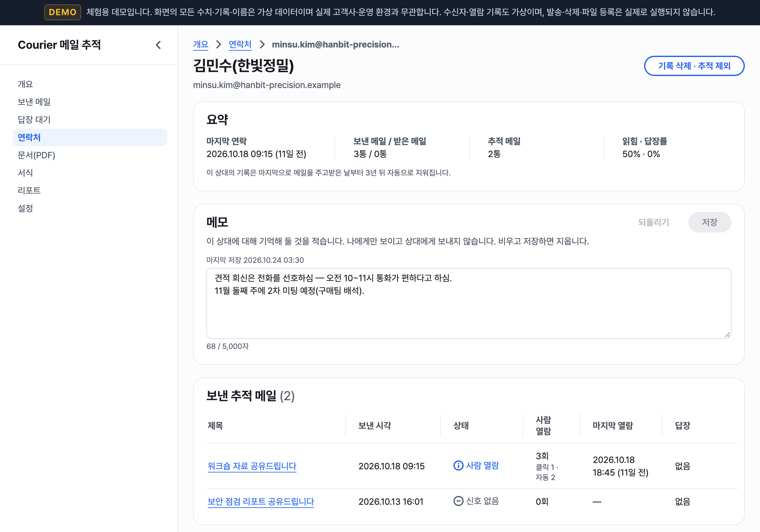Click the sent time 2026.10.13 16:01 cell
760x532 pixels.
[390, 502]
